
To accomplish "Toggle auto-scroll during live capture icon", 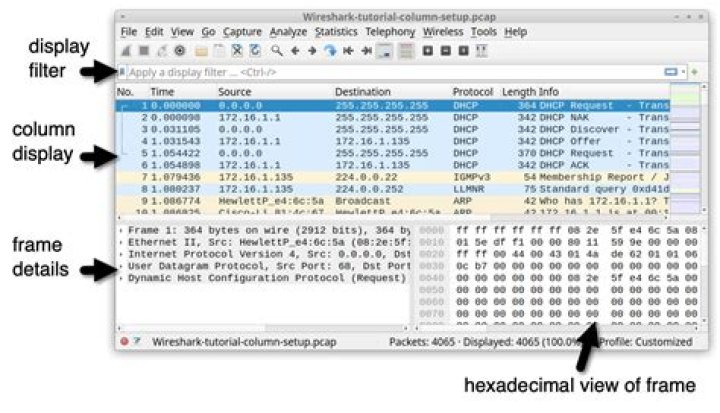I will coord(385,49).
